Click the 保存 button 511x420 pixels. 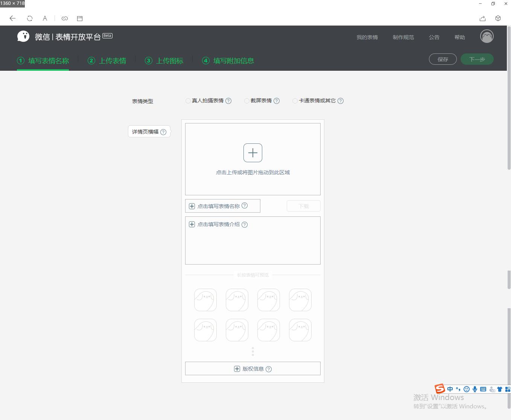click(x=443, y=59)
